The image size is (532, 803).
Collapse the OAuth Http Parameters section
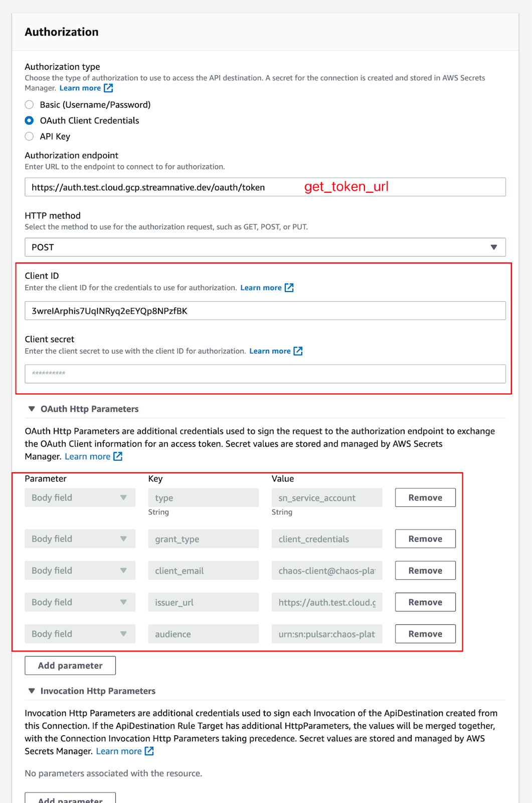tap(32, 409)
